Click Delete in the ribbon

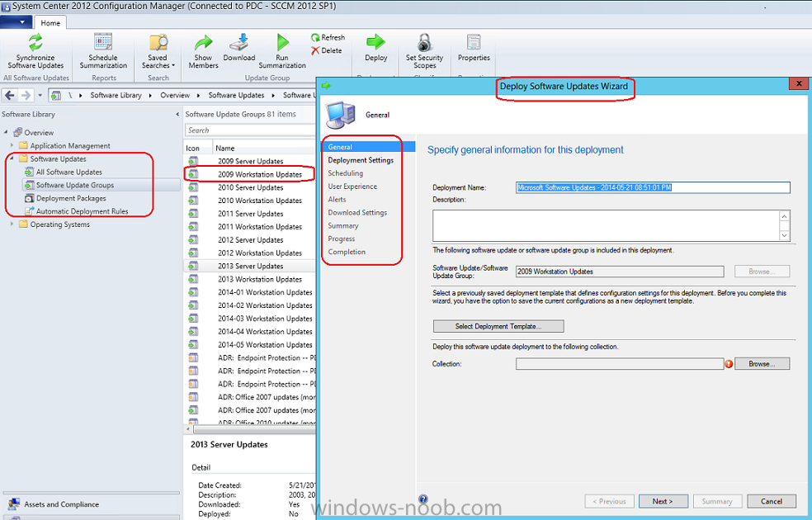(x=326, y=50)
